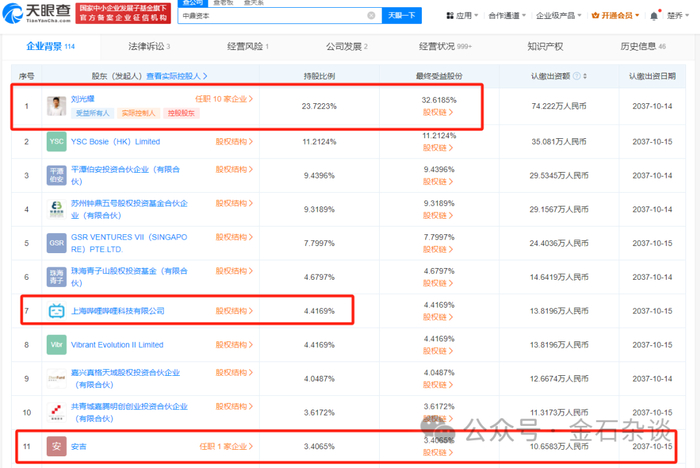
Task: Open 股权结构 for 苏州钟鼎五号 row
Action: (x=234, y=204)
